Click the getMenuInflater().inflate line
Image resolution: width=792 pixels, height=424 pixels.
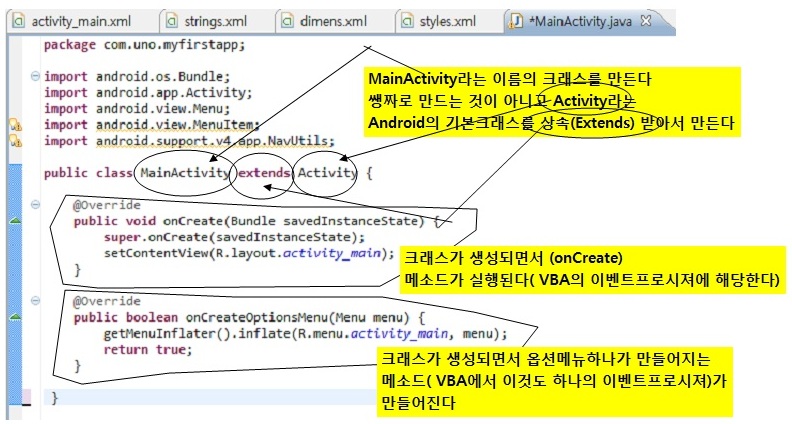pyautogui.click(x=305, y=334)
